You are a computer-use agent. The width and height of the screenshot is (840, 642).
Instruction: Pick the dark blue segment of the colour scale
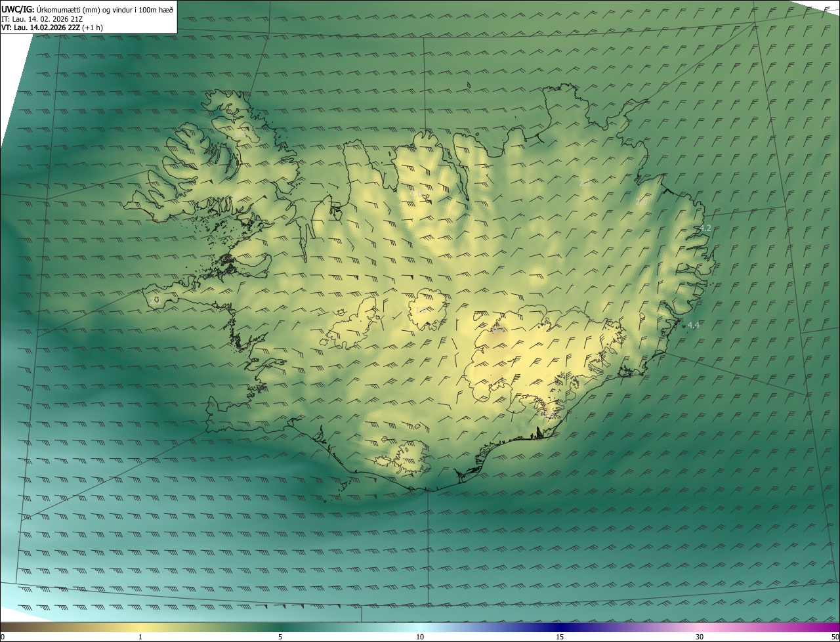coord(560,627)
